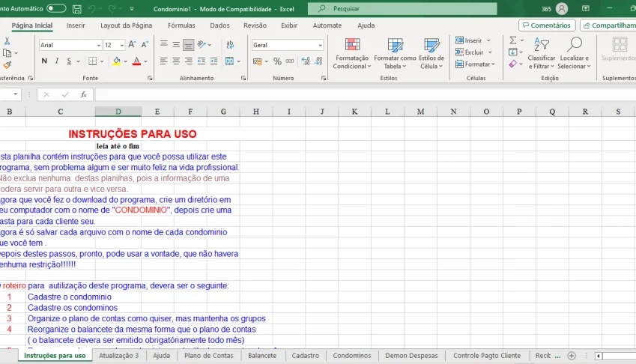Toggle Itálico italic formatting
The image size is (636, 364).
coord(57,61)
